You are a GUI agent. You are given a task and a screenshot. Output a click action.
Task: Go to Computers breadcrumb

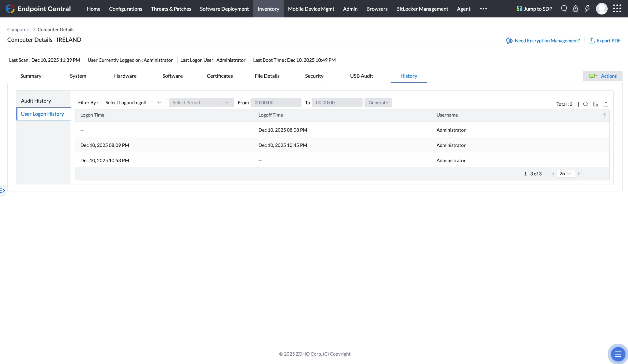[x=19, y=29]
